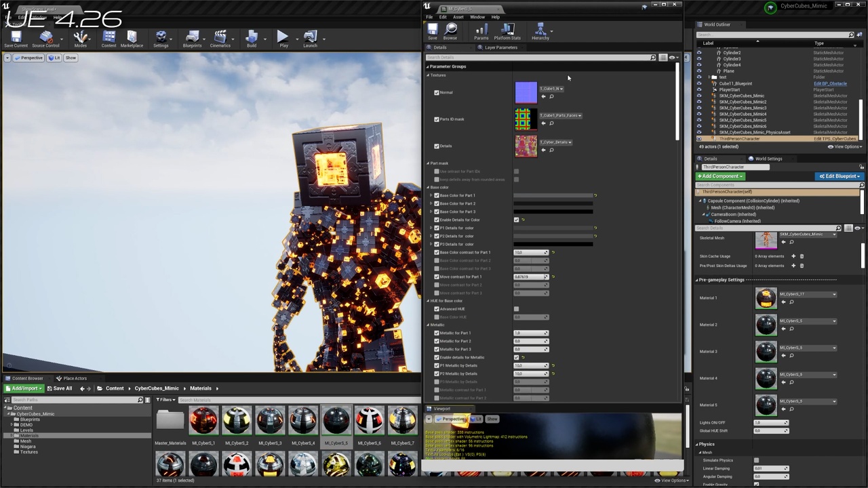Image resolution: width=868 pixels, height=488 pixels.
Task: Hide SKM_CyberCubes_Mimic3 with its eye icon
Action: pos(699,108)
